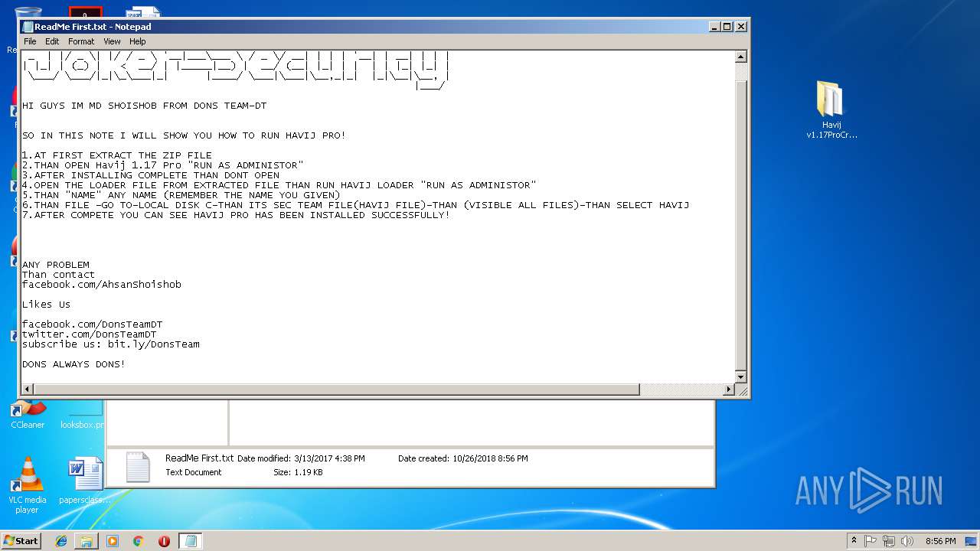Screen dimensions: 980x551
Task: Click the Notepad taskbar button
Action: click(191, 541)
